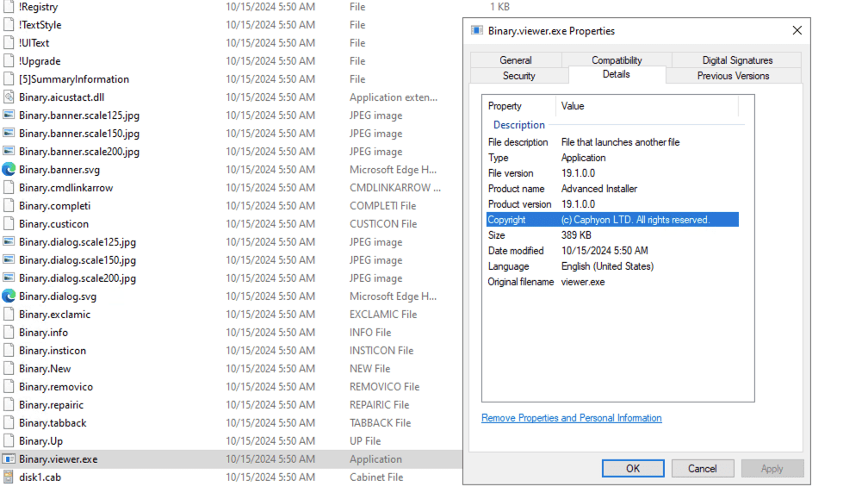Image resolution: width=868 pixels, height=487 pixels.
Task: Select the Language property row
Action: click(612, 266)
